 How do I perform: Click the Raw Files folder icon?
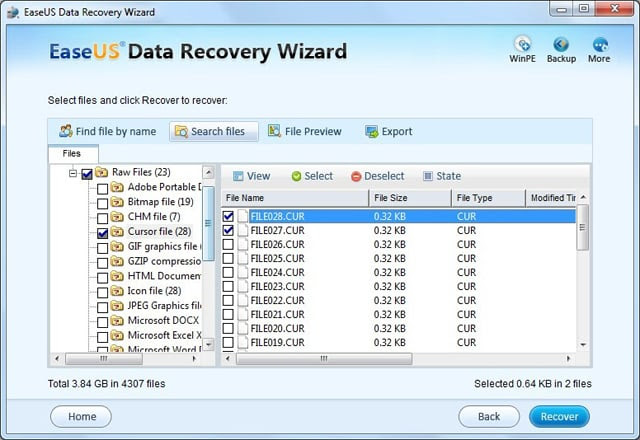[102, 172]
